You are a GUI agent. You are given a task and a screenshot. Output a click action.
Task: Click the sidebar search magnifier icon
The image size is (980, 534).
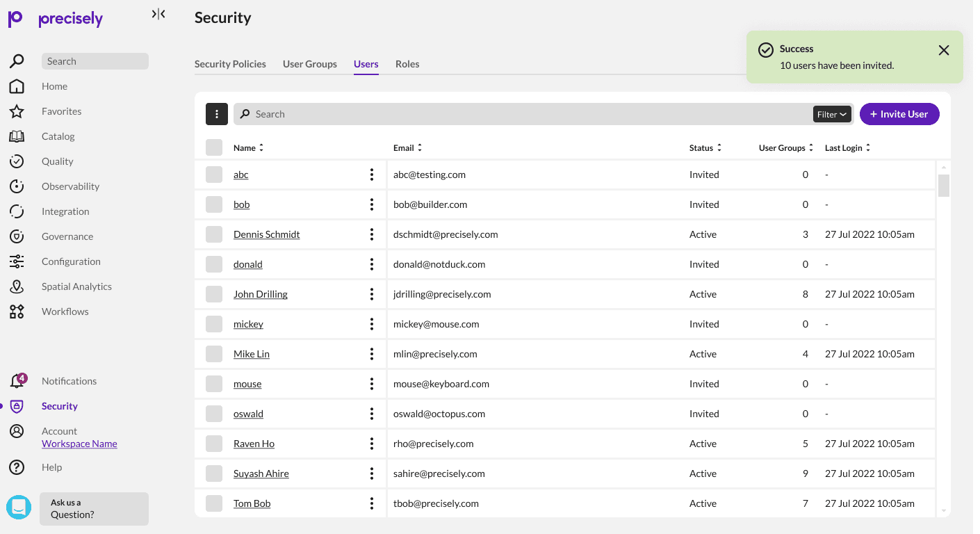[17, 61]
